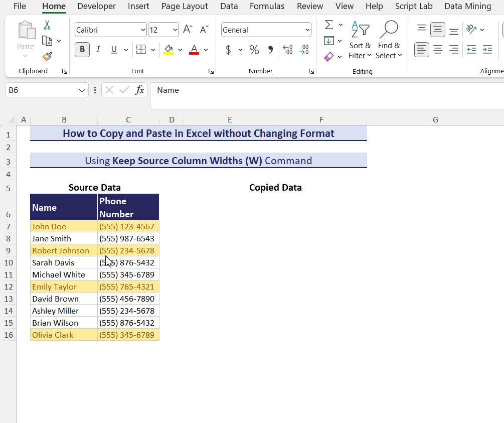Toggle Center horizontal alignment

coord(438,50)
